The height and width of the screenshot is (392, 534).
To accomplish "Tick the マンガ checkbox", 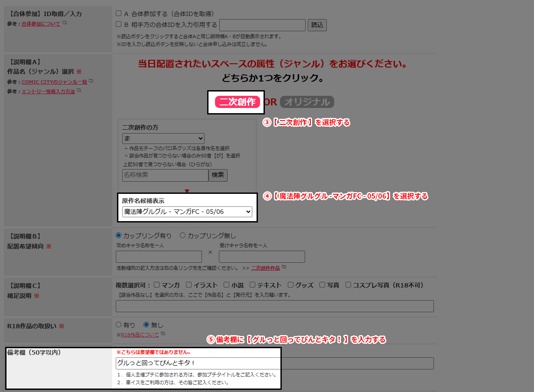I will [156, 285].
